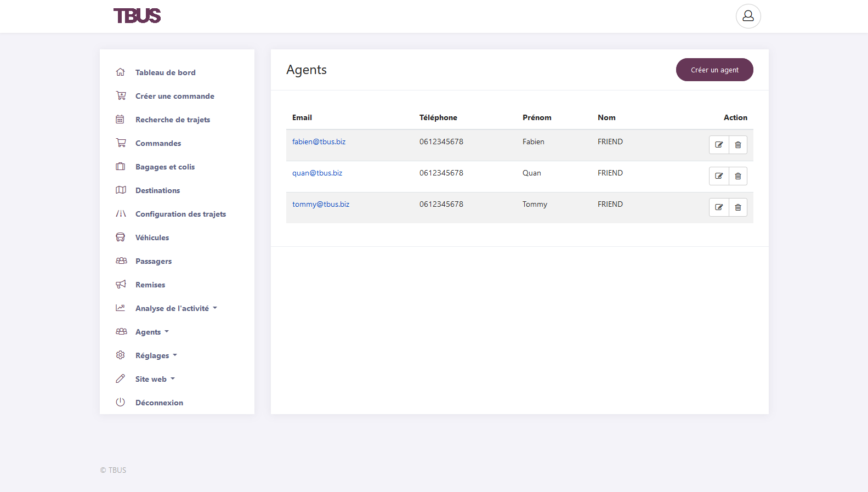
Task: Delete agent Fabien using trash icon
Action: click(x=738, y=145)
